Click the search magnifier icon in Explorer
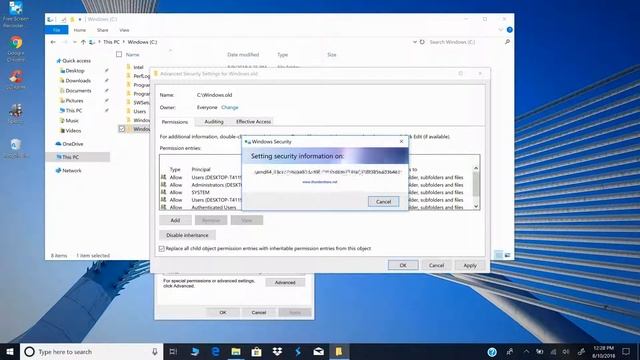This screenshot has width=640, height=360. (x=507, y=42)
